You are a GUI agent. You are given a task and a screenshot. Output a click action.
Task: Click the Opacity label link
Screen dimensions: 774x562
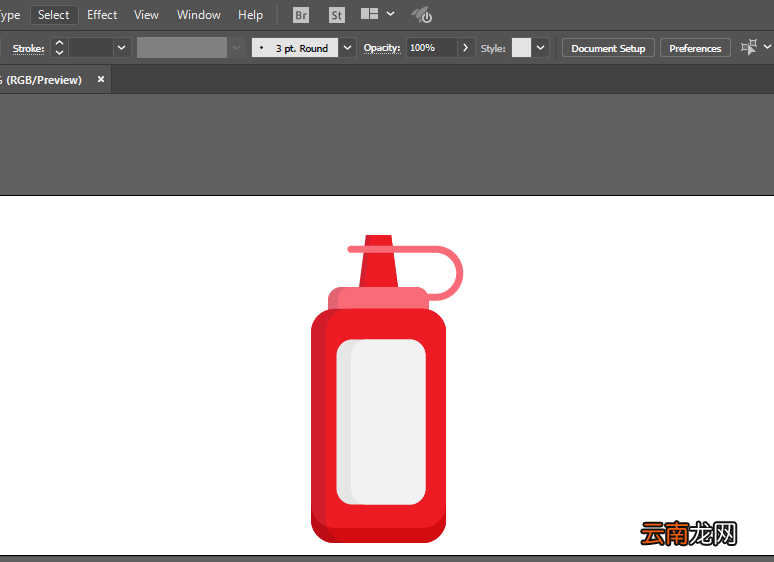coord(382,48)
